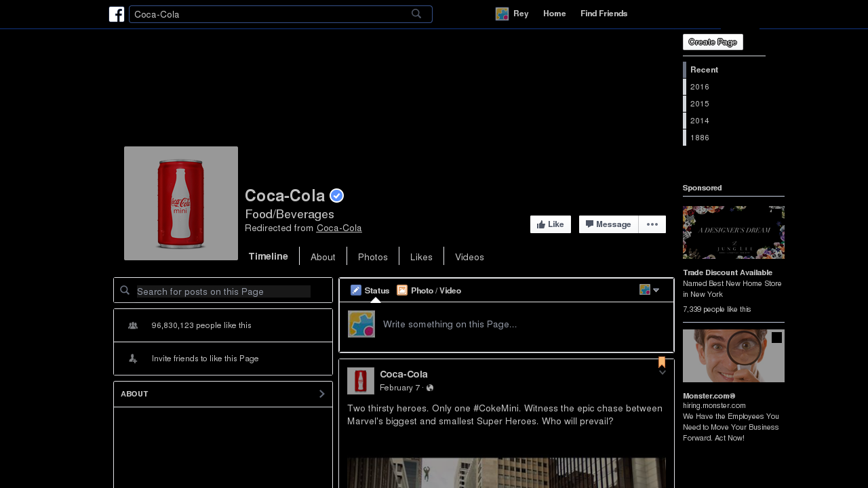Image resolution: width=868 pixels, height=488 pixels.
Task: Click the Message button
Action: pyautogui.click(x=608, y=224)
